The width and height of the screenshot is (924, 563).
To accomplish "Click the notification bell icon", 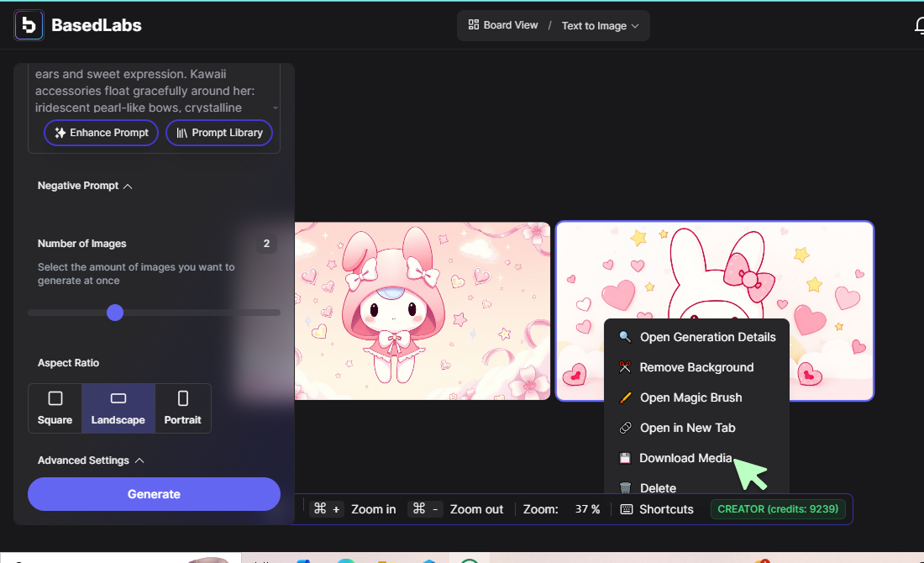I will click(x=919, y=25).
